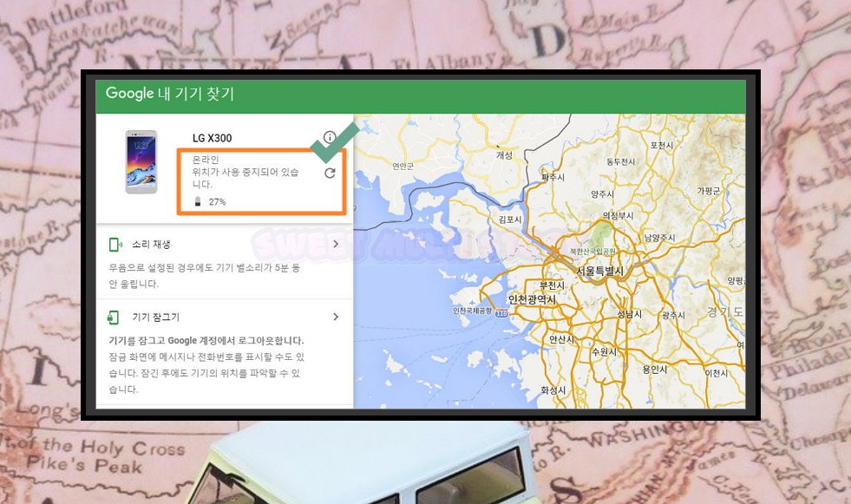Click the 기기 잠그기 label

[x=156, y=317]
